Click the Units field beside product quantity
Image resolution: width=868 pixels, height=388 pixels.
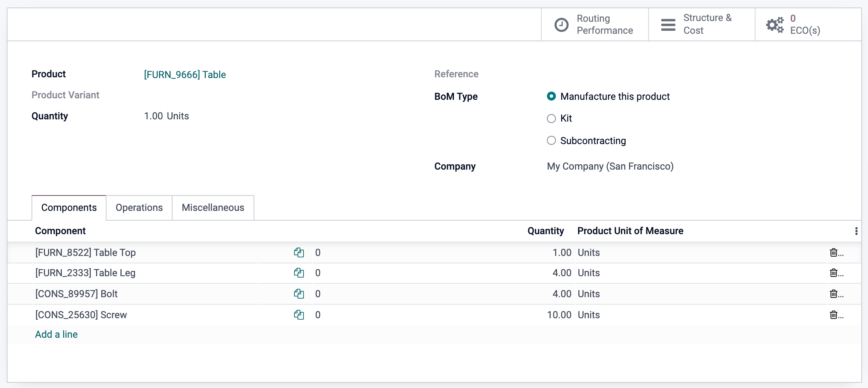point(178,116)
